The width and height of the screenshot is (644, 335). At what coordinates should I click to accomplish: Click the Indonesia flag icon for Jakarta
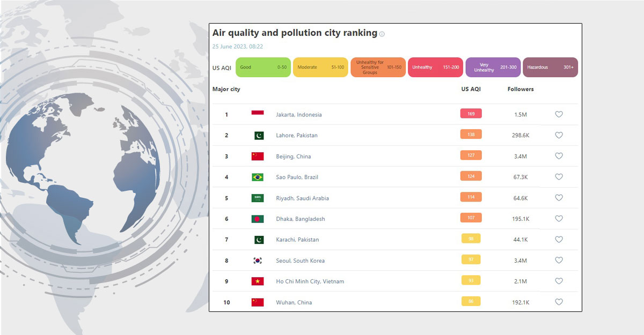point(258,114)
